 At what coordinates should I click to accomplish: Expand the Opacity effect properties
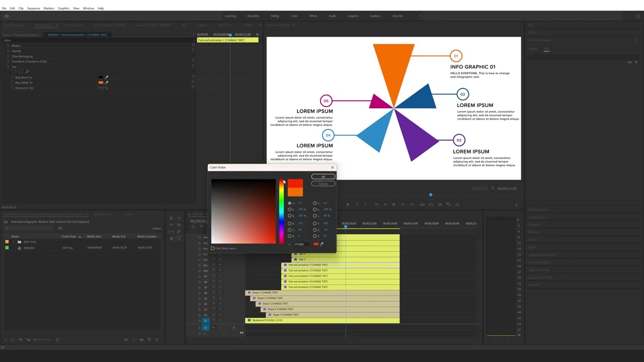pyautogui.click(x=5, y=51)
